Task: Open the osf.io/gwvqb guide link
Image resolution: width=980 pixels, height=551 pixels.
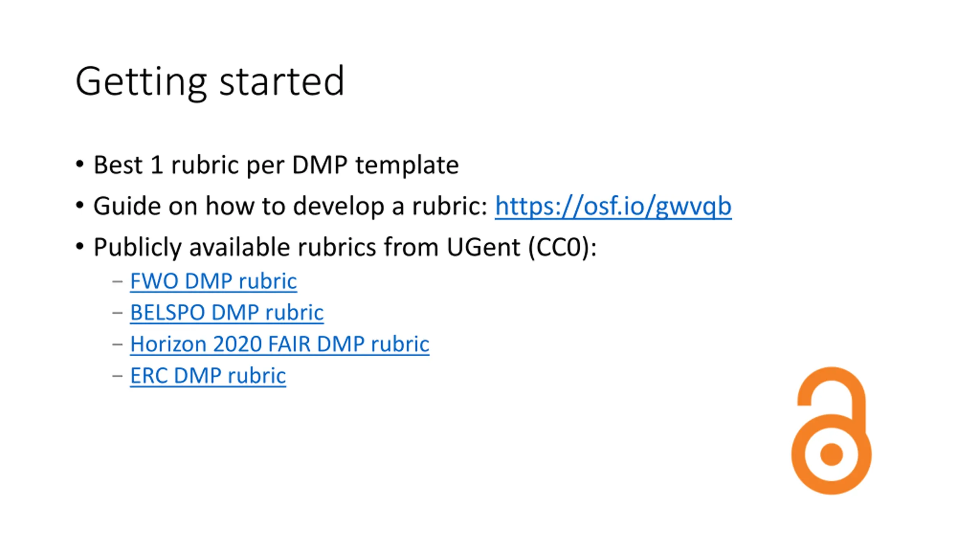Action: (x=613, y=207)
